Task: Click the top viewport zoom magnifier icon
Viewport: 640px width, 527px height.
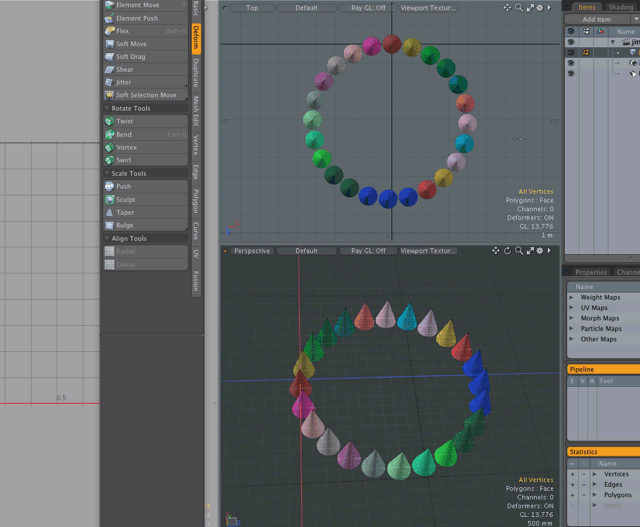Action: point(518,8)
